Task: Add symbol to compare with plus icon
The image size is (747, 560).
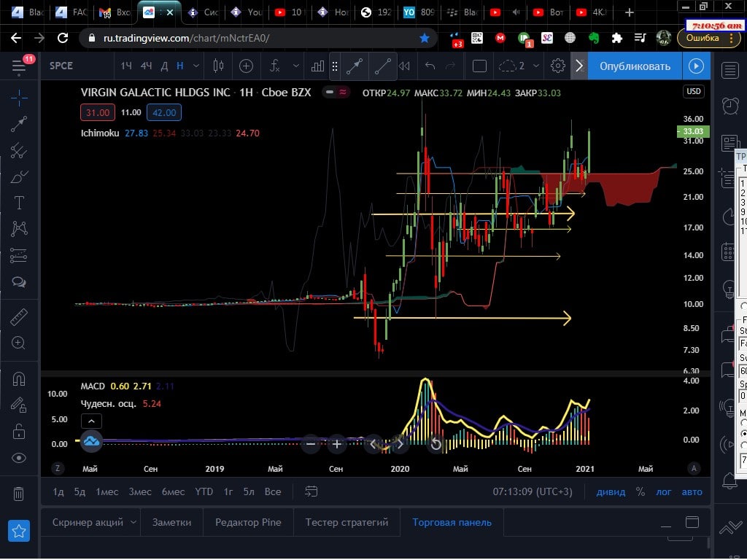Action: point(246,66)
